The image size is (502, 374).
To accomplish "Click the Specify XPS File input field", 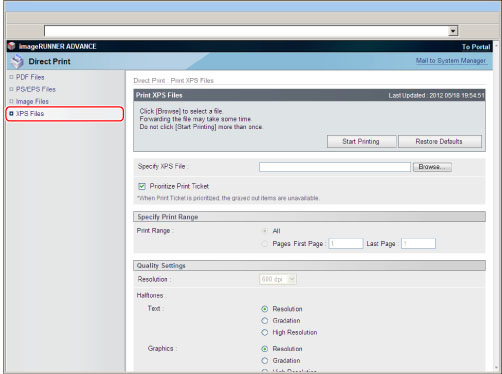I will [x=335, y=167].
